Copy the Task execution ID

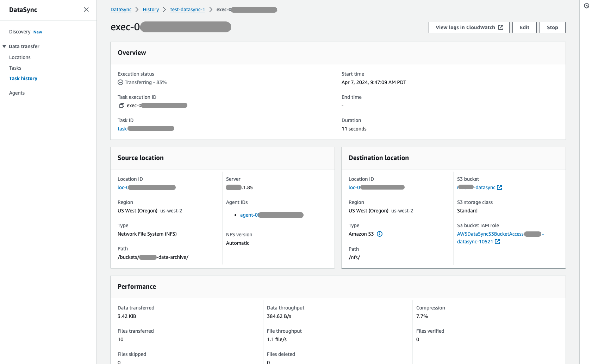coord(122,106)
